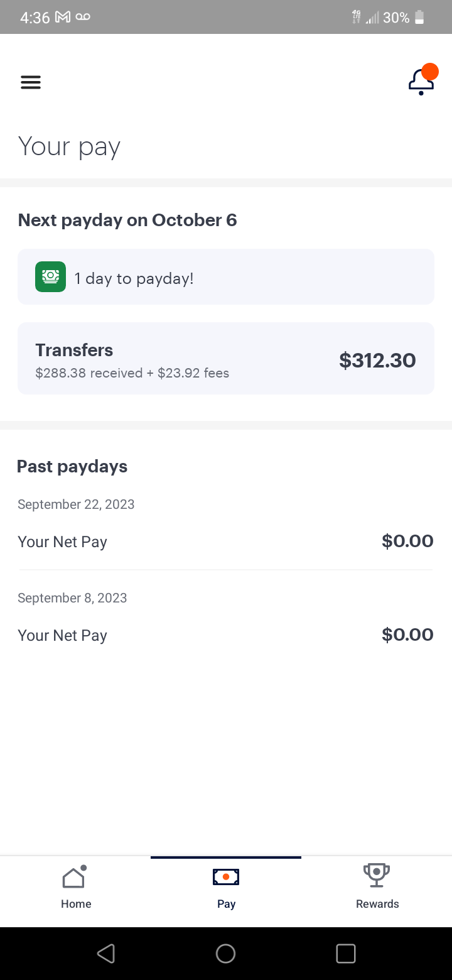Switch to the Rewards tab label
Screen dimensions: 452x980
tap(377, 904)
